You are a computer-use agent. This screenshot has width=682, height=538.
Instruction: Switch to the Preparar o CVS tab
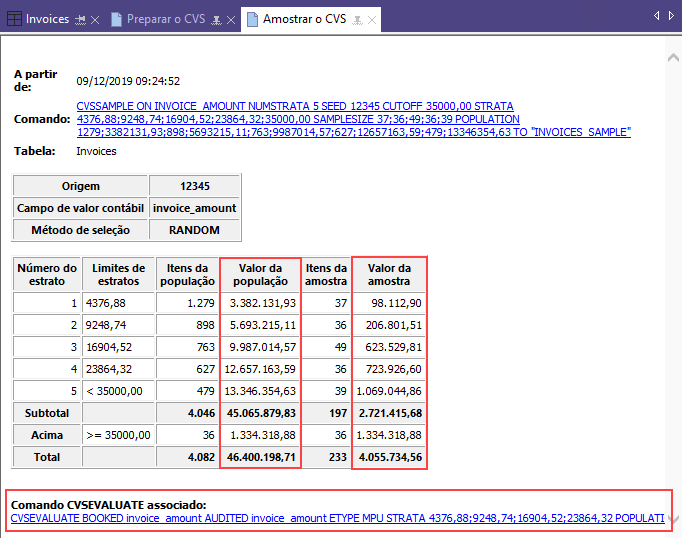(x=167, y=19)
